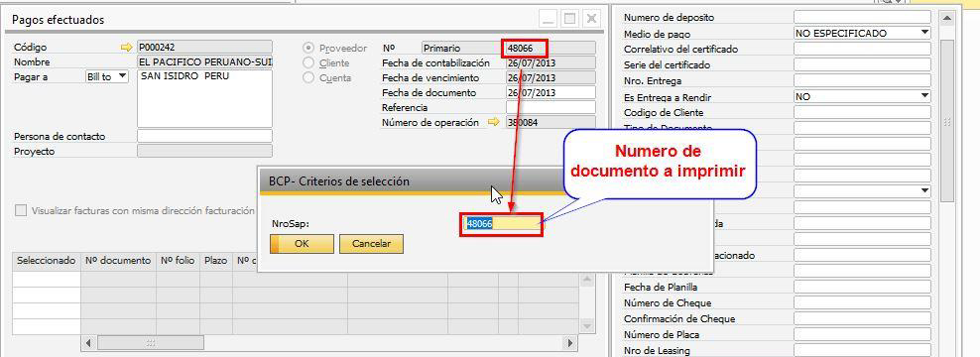Click the Serie del certificado field
This screenshot has width=980, height=357.
pos(862,65)
